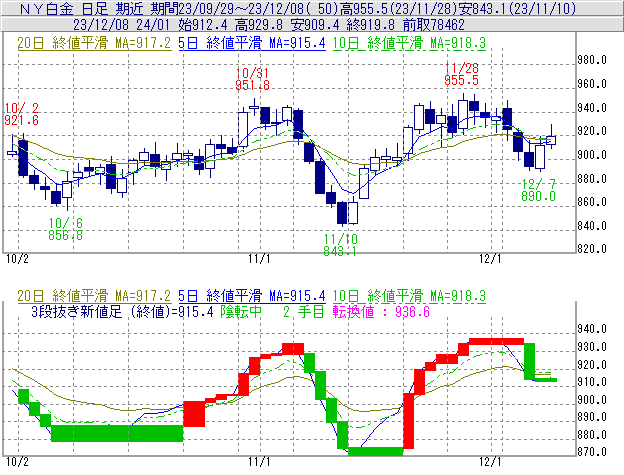This screenshot has height=475, width=624.
Task: Select the upper chart '20日 終値平滑 MA=917.2' legend
Action: coord(94,43)
